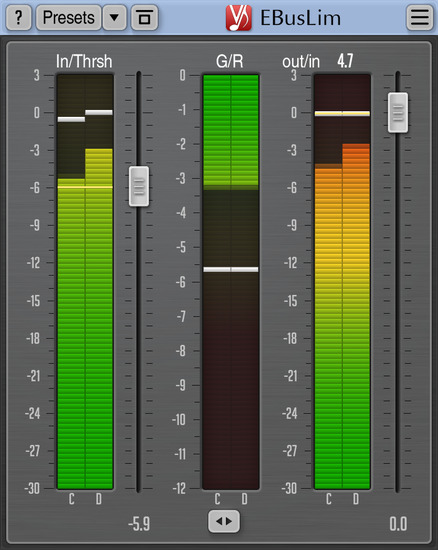Image resolution: width=438 pixels, height=550 pixels.
Task: Click the threshold value -5.9
Action: coord(139,524)
